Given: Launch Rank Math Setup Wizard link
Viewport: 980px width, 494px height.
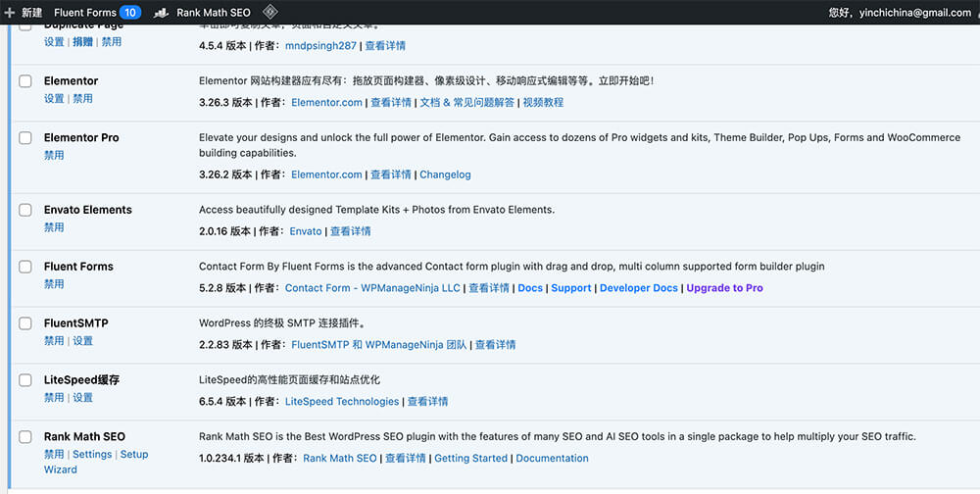Looking at the screenshot, I should coord(96,462).
